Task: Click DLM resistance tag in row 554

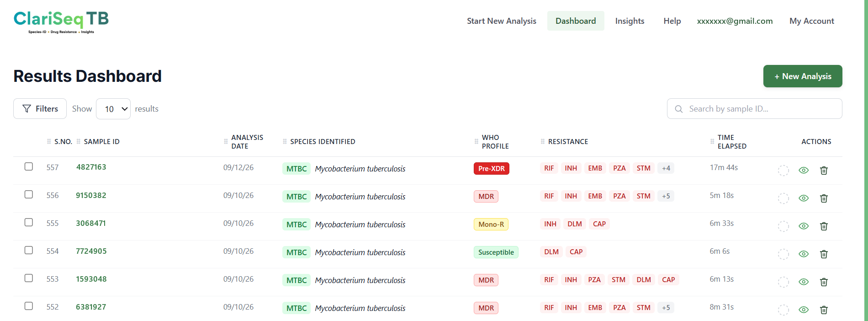Action: click(x=551, y=252)
